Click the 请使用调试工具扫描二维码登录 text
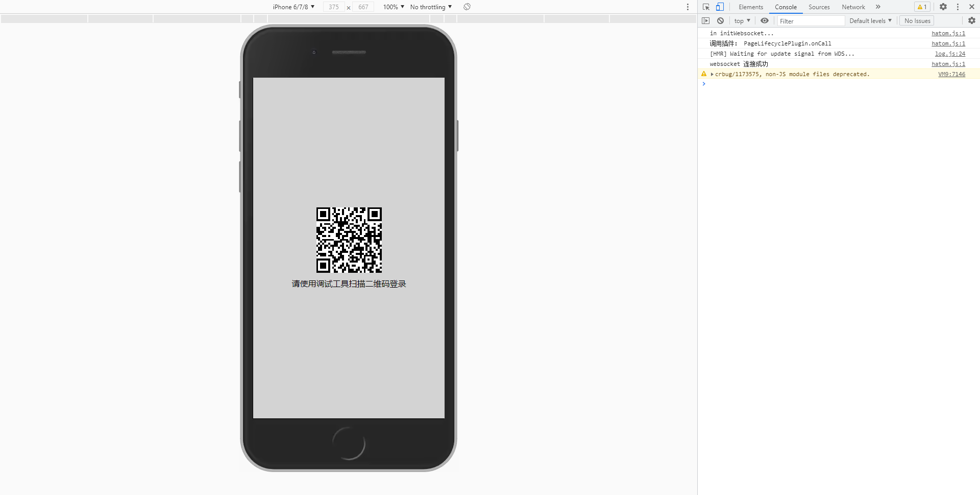Screen dimensions: 980x495 click(x=349, y=284)
